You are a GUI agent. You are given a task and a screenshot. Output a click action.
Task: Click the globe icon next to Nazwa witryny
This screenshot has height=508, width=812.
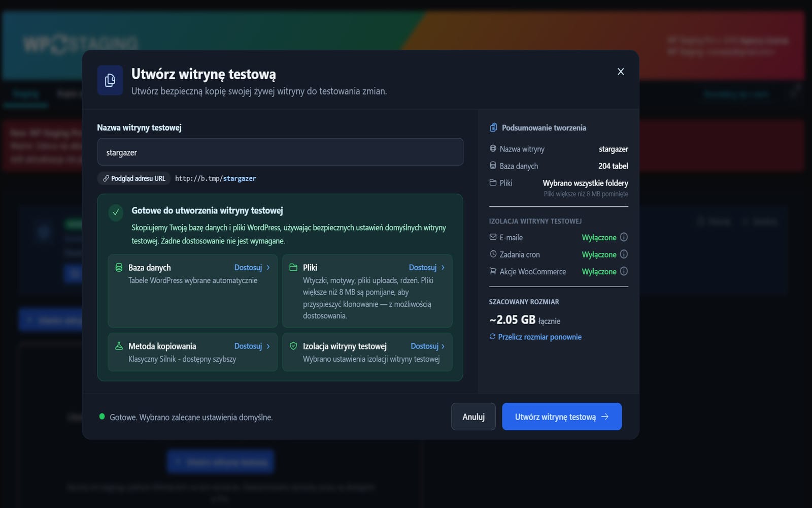coord(493,148)
